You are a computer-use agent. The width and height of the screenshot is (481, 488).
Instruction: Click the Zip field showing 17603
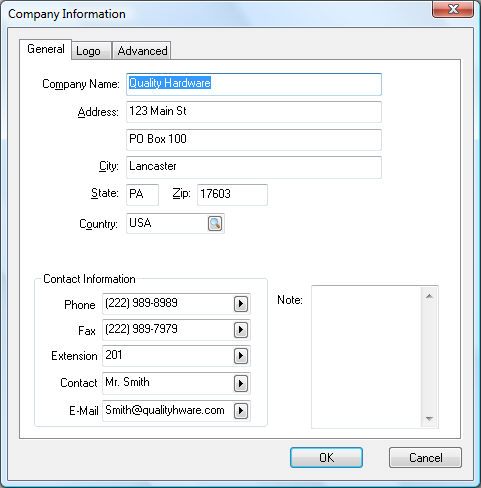[232, 195]
